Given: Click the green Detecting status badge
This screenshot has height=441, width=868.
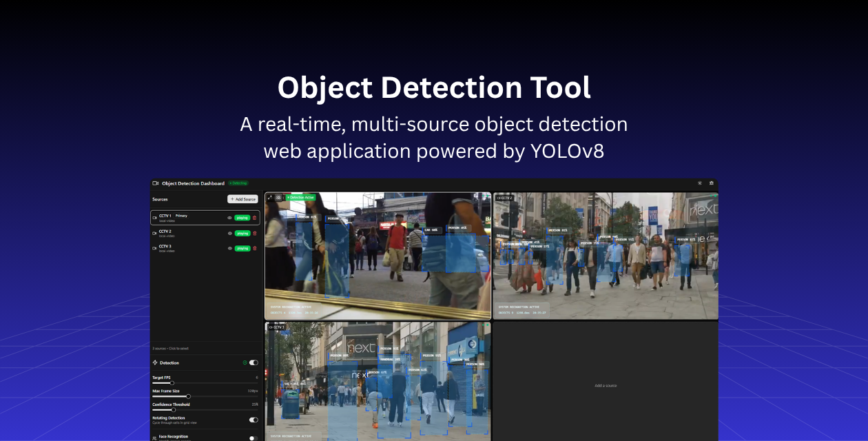Looking at the screenshot, I should click(x=238, y=183).
